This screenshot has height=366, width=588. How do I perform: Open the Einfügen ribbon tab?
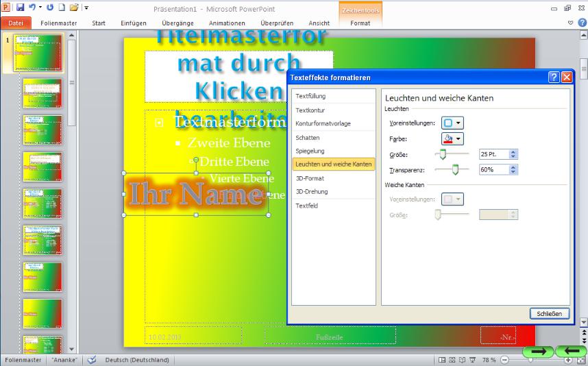click(x=134, y=23)
